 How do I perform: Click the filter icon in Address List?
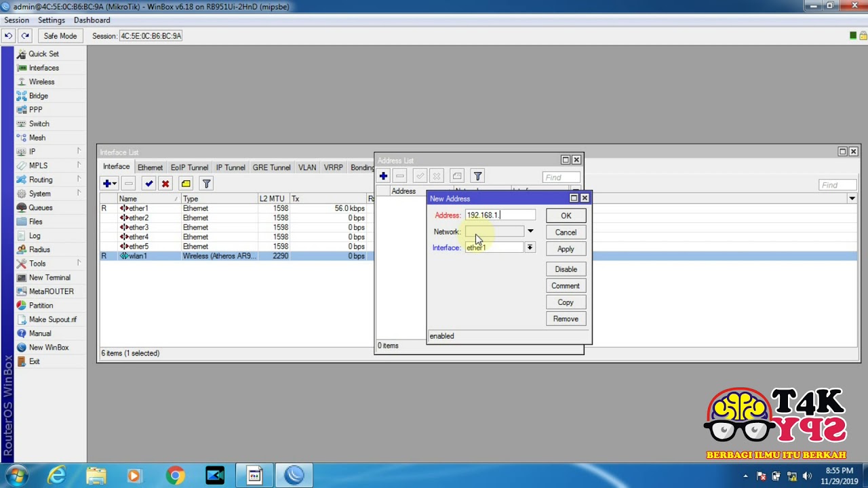click(477, 177)
